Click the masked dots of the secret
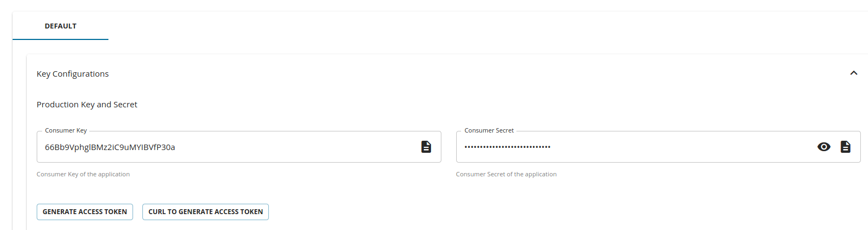The image size is (868, 230). pos(508,147)
